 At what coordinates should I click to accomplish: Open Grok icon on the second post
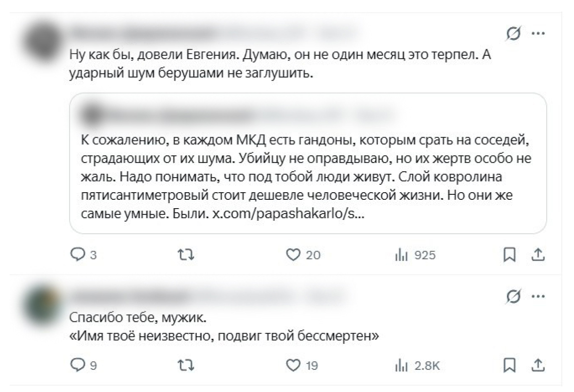(513, 297)
